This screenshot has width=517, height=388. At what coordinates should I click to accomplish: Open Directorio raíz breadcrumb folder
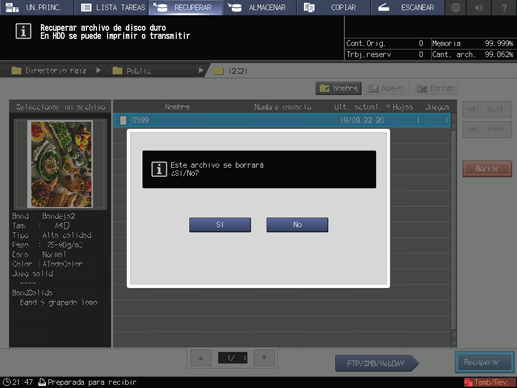tap(49, 71)
